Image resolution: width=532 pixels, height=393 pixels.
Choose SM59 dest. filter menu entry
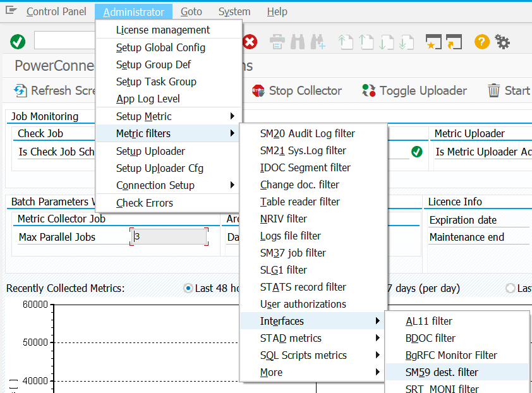442,372
